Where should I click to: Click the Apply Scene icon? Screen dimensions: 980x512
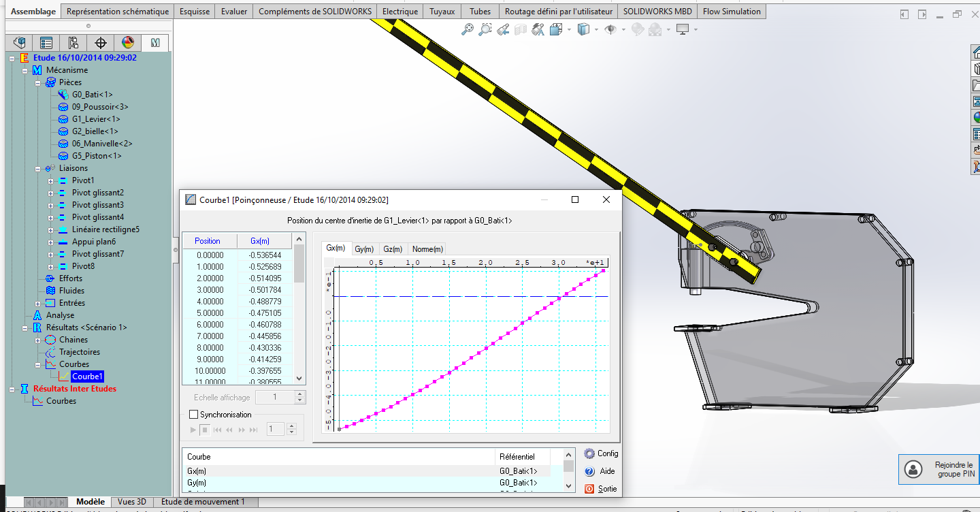pos(655,29)
